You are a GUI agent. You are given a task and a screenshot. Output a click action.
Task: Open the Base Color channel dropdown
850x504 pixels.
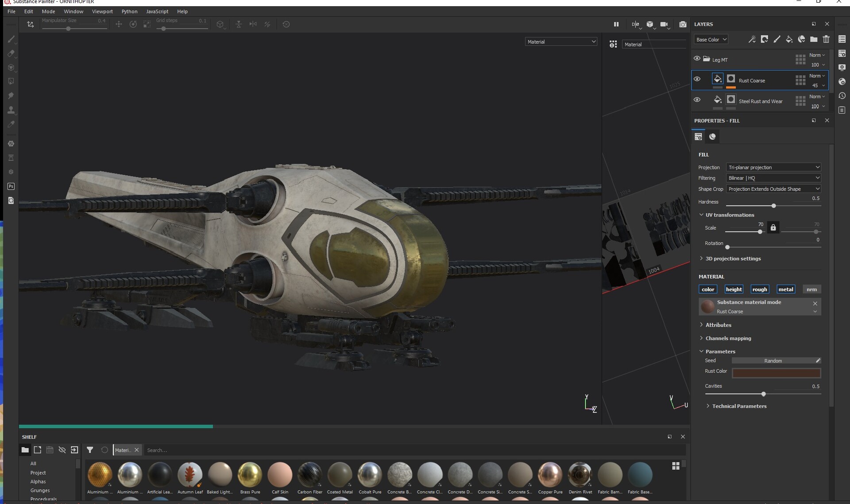click(x=711, y=39)
